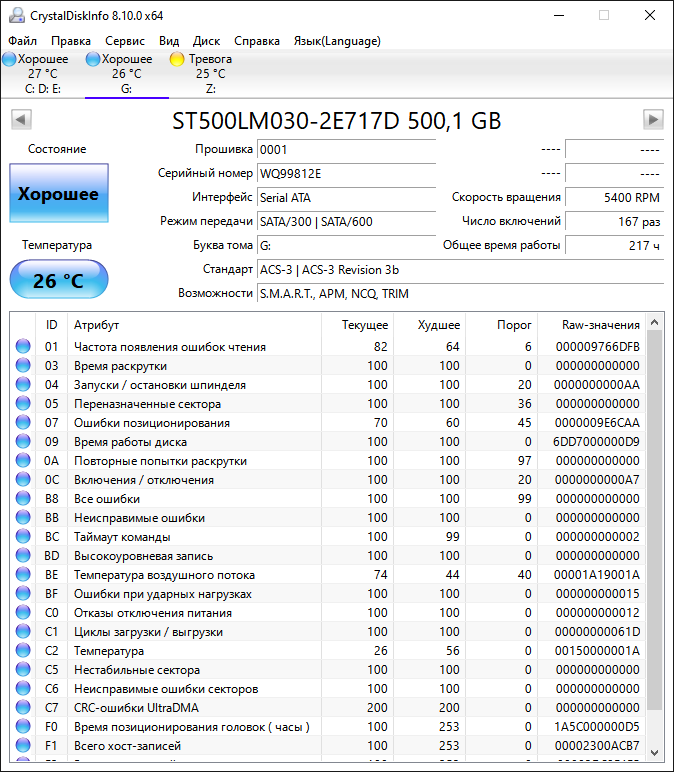Click disk model title ST500LM030-2E717D 500,1 GB
The height and width of the screenshot is (772, 674).
click(337, 121)
